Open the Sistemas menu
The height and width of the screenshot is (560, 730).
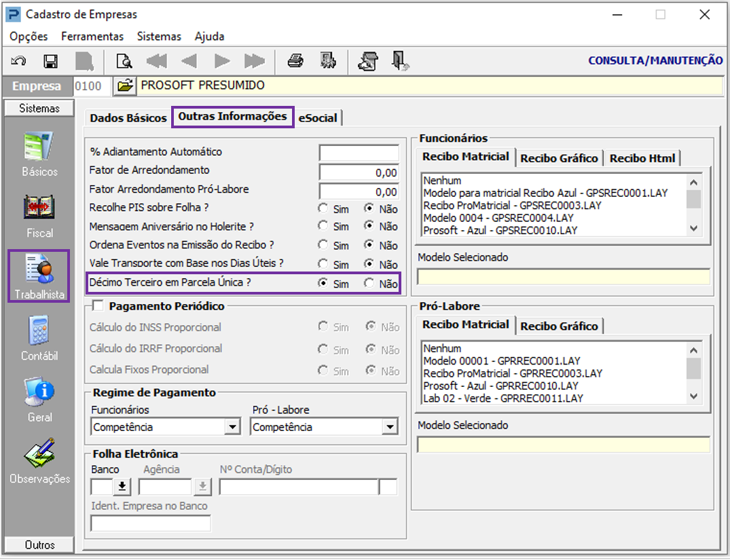point(159,36)
